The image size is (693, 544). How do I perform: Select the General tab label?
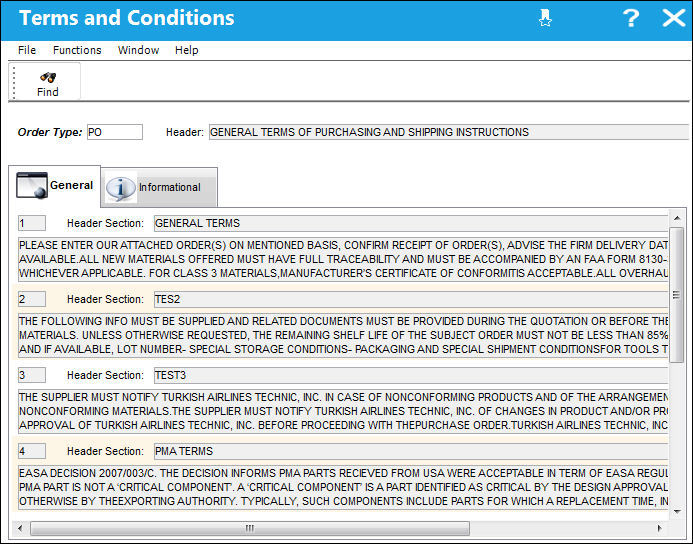[71, 185]
